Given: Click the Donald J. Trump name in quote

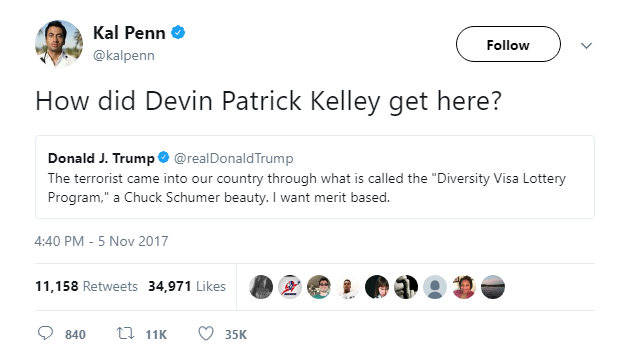Looking at the screenshot, I should [101, 158].
